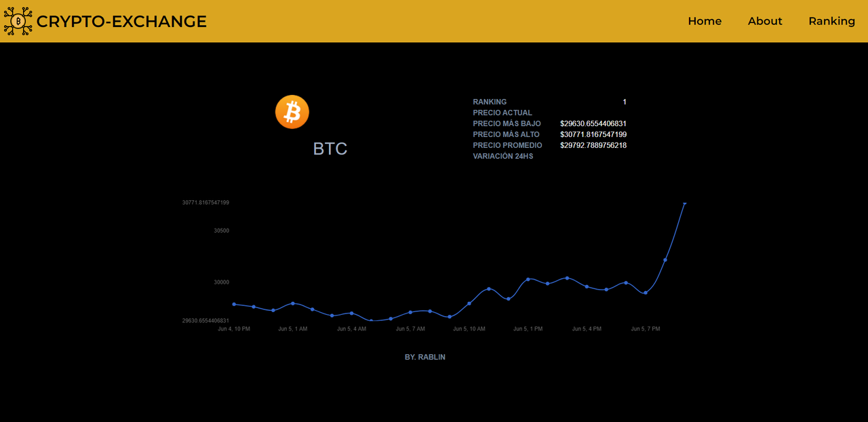Screen dimensions: 868x422
Task: Click the lowest price value $29630.6554406831
Action: (593, 123)
